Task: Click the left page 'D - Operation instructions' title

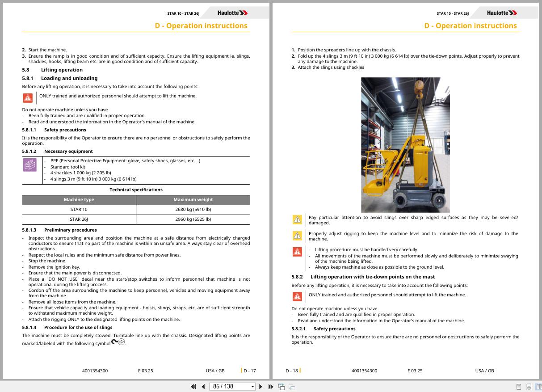Action: pyautogui.click(x=201, y=25)
